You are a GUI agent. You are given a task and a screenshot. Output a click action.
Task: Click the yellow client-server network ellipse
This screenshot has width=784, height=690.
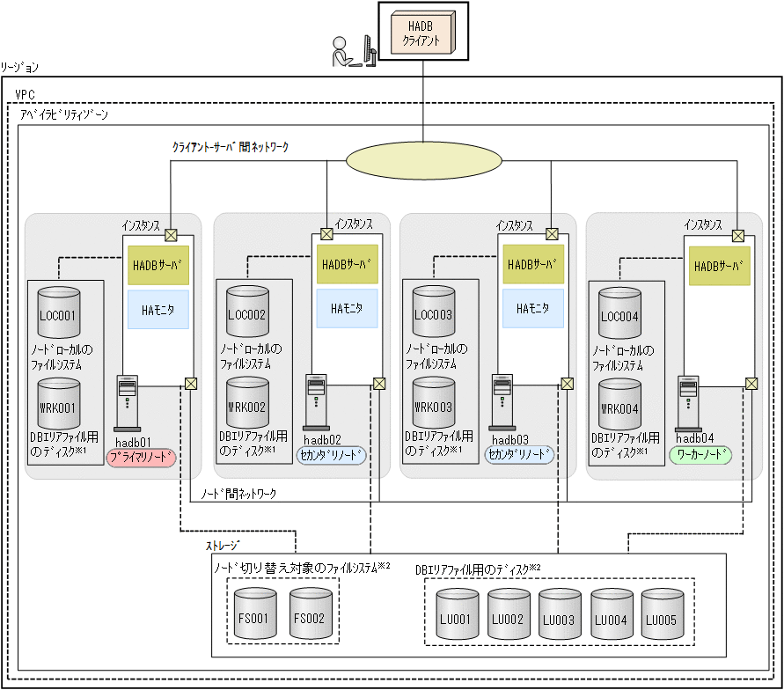click(423, 159)
